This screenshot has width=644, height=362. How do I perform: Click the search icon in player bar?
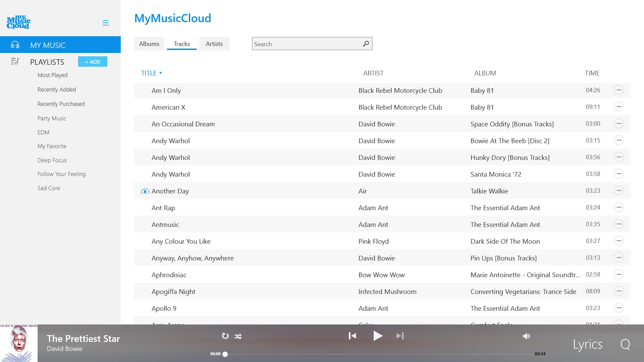pyautogui.click(x=625, y=344)
